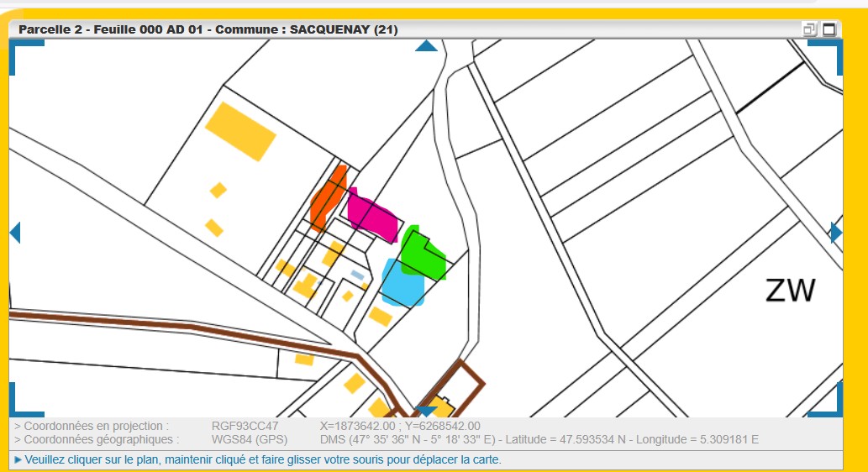Pan the map east with the right arrow

[836, 233]
